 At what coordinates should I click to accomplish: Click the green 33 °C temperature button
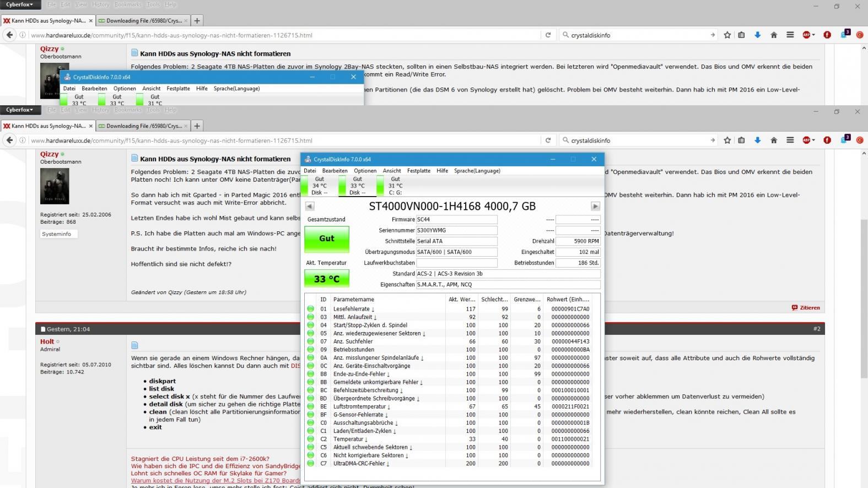(327, 279)
